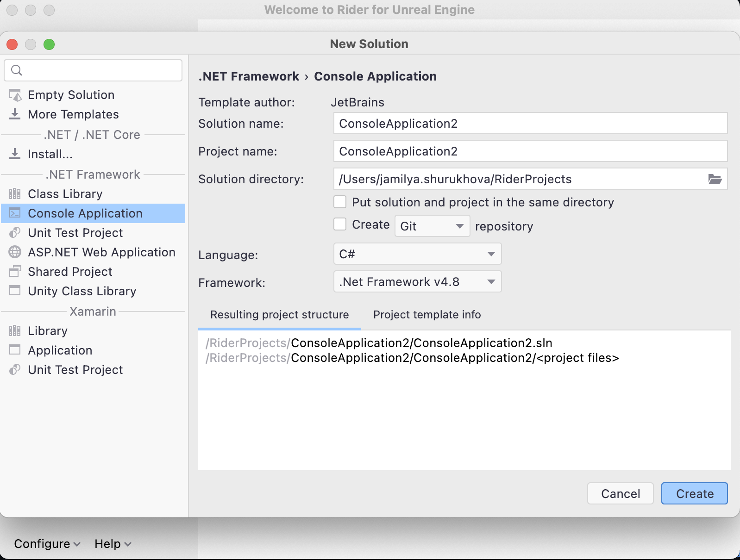
Task: Expand the Help menu in Welcome window
Action: coord(113,544)
